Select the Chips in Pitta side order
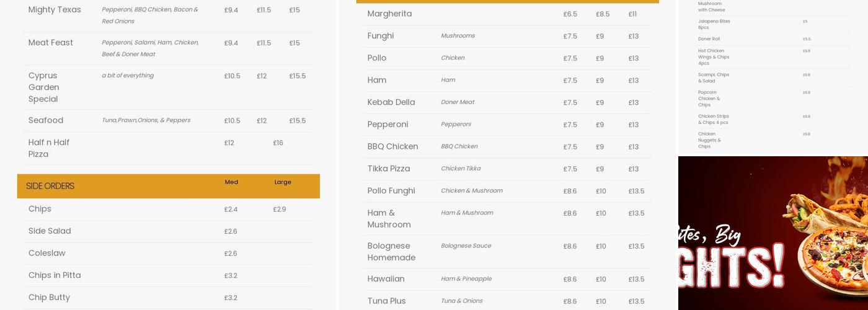The height and width of the screenshot is (310, 868). pyautogui.click(x=55, y=275)
